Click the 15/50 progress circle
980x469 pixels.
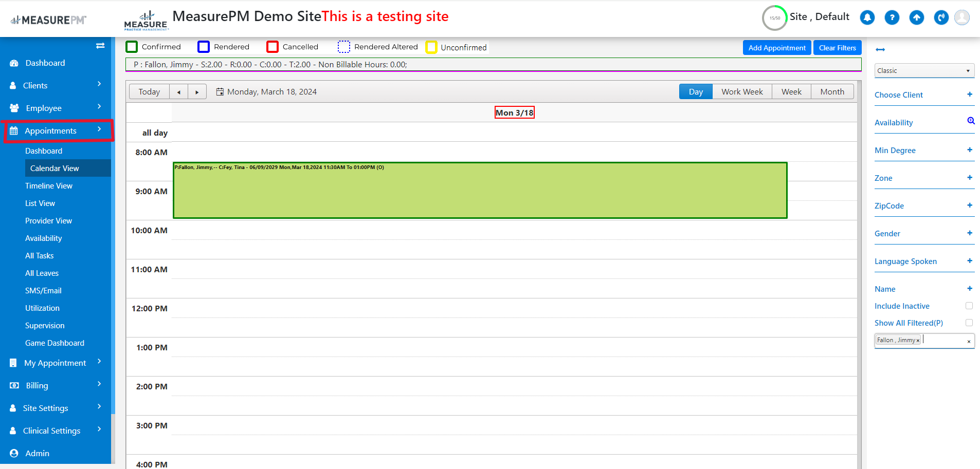[x=775, y=18]
